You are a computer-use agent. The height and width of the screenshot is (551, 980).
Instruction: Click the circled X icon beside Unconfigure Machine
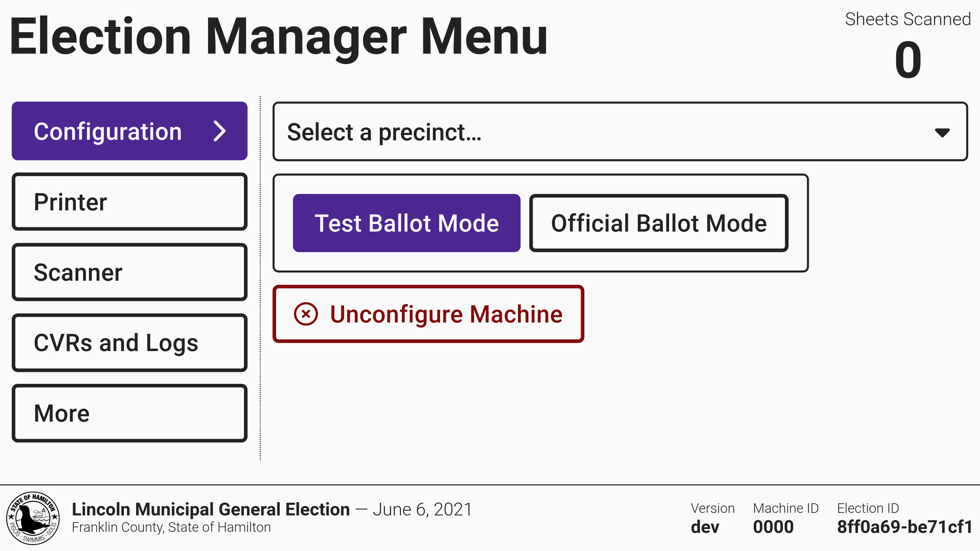pos(306,314)
